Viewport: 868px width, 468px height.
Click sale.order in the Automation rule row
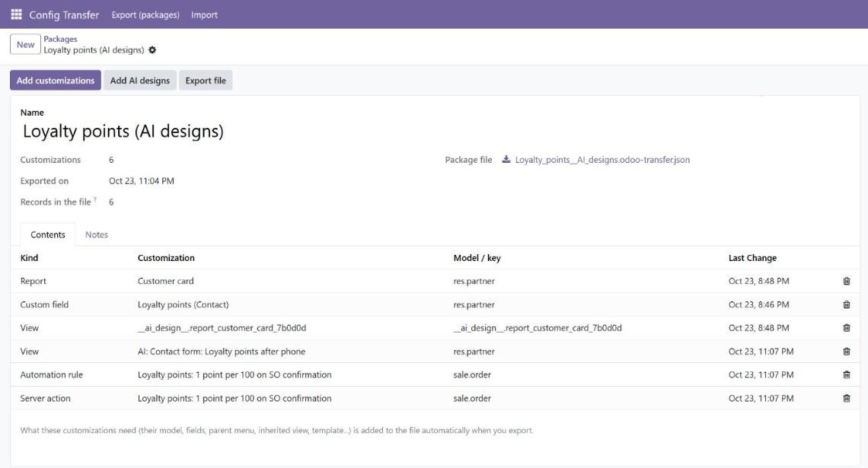(472, 374)
